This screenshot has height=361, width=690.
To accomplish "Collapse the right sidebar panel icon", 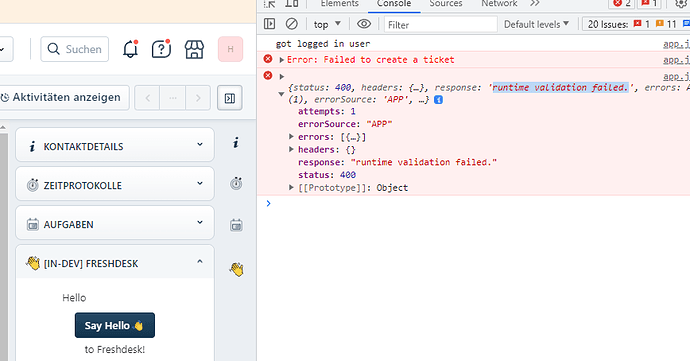I will (x=230, y=98).
